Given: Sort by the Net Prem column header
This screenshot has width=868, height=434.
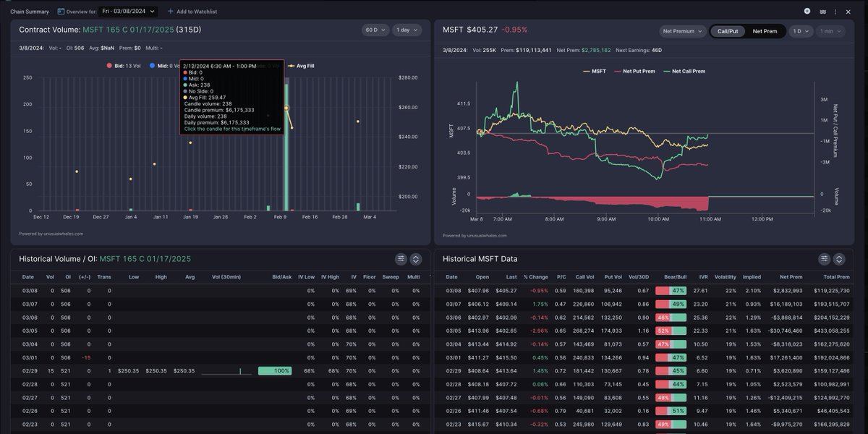Looking at the screenshot, I should 790,276.
